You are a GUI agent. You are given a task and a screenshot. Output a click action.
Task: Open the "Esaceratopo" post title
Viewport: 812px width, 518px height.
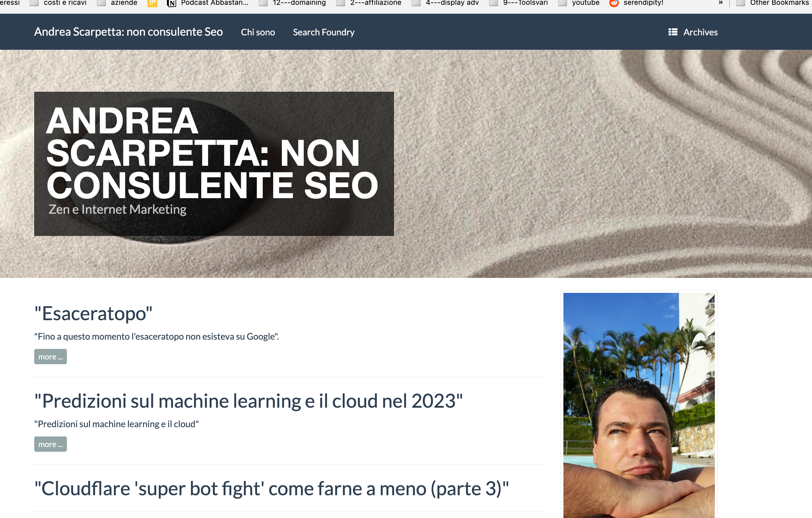click(x=94, y=314)
